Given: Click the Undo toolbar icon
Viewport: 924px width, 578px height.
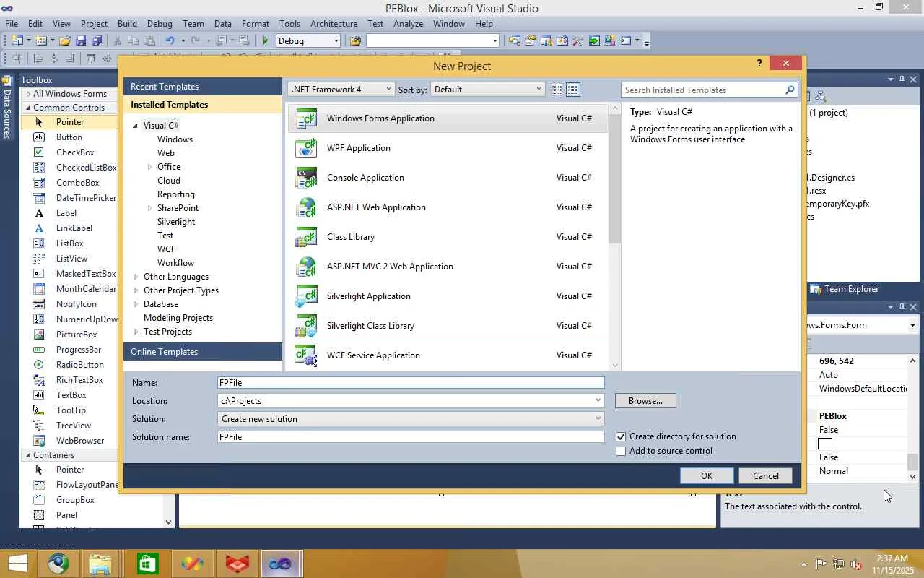Looking at the screenshot, I should coord(170,41).
